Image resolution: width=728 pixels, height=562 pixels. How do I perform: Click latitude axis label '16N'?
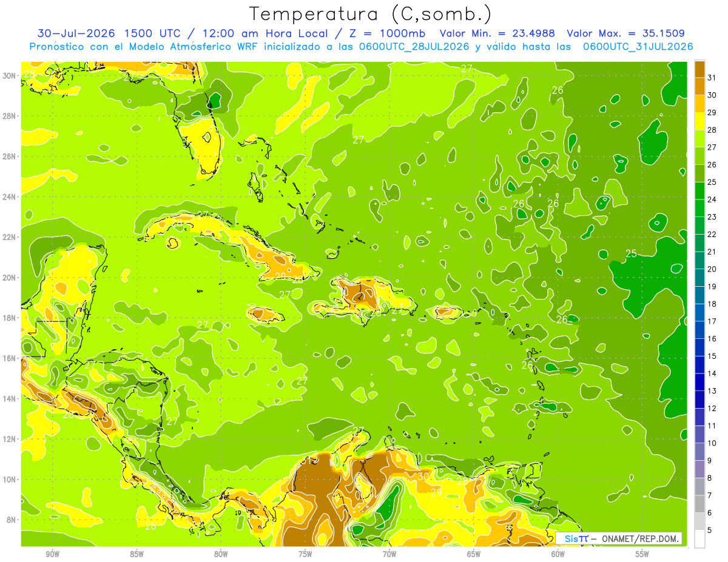pos(10,358)
